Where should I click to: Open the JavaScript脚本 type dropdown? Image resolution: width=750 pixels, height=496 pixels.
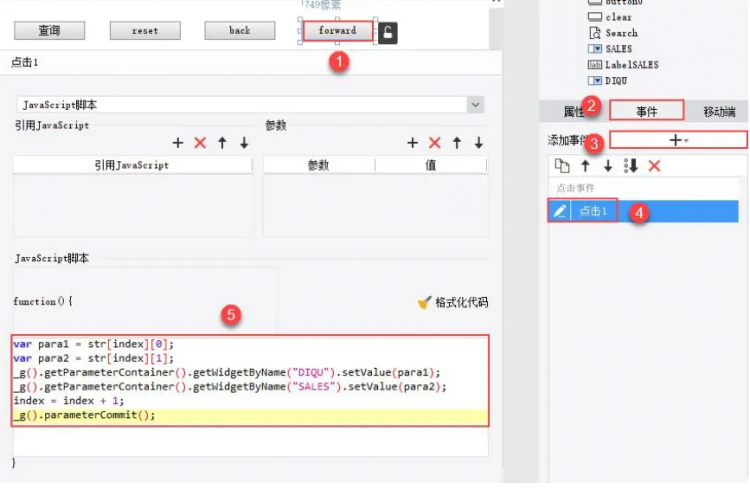point(475,105)
